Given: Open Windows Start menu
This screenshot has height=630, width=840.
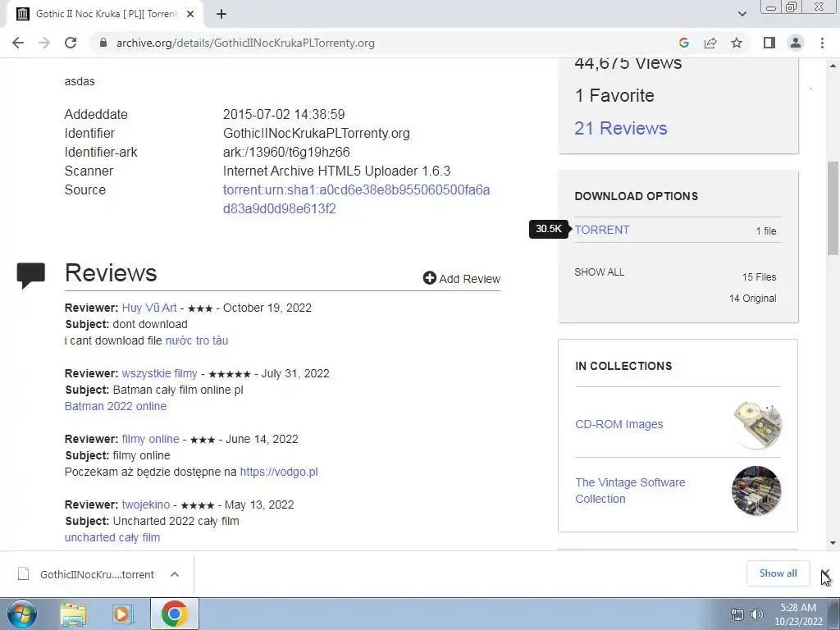Looking at the screenshot, I should (x=21, y=614).
